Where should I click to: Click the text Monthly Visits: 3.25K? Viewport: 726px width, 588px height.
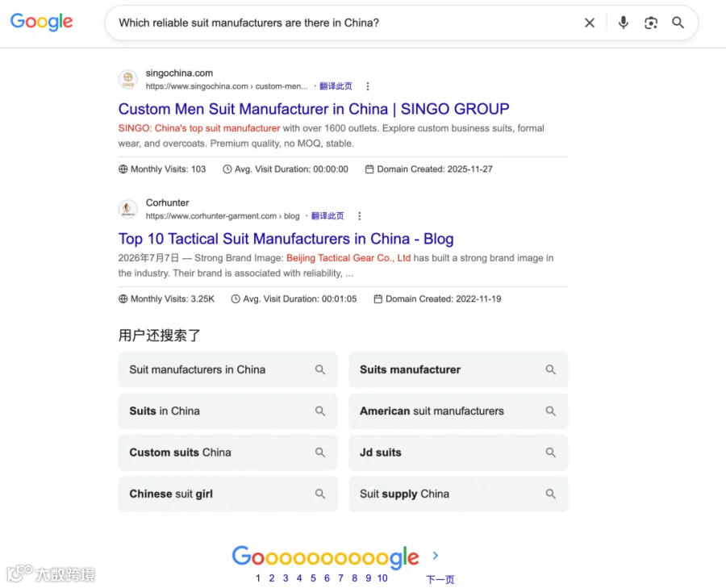[x=173, y=298]
